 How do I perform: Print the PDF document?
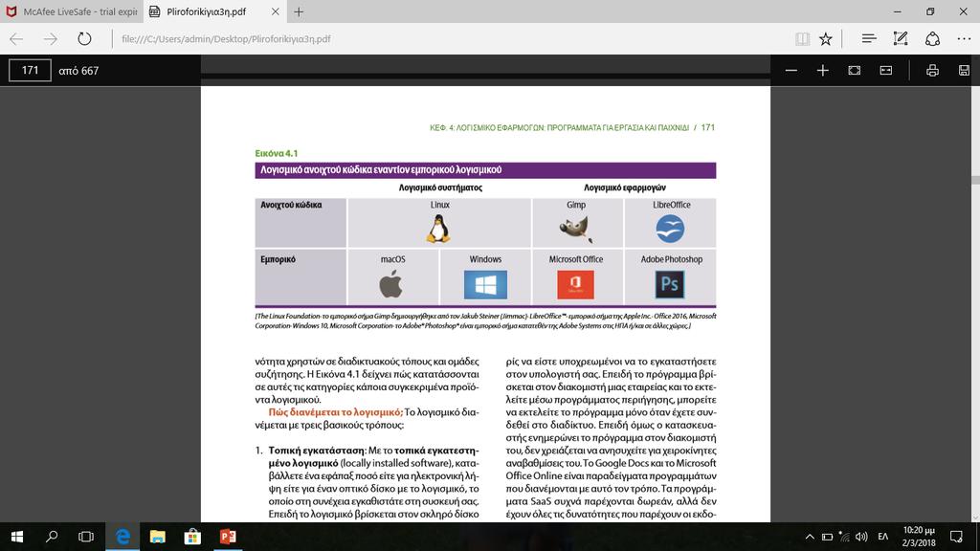932,71
